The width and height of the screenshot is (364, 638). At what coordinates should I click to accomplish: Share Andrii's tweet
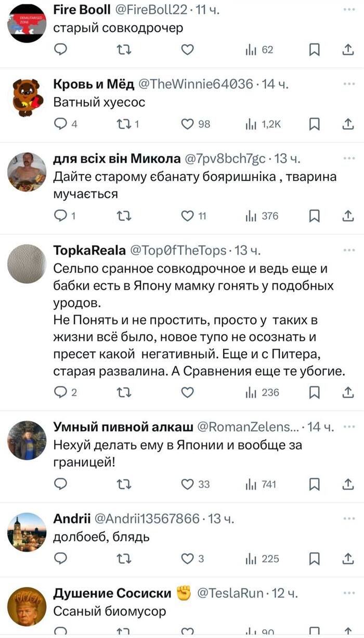click(x=347, y=559)
